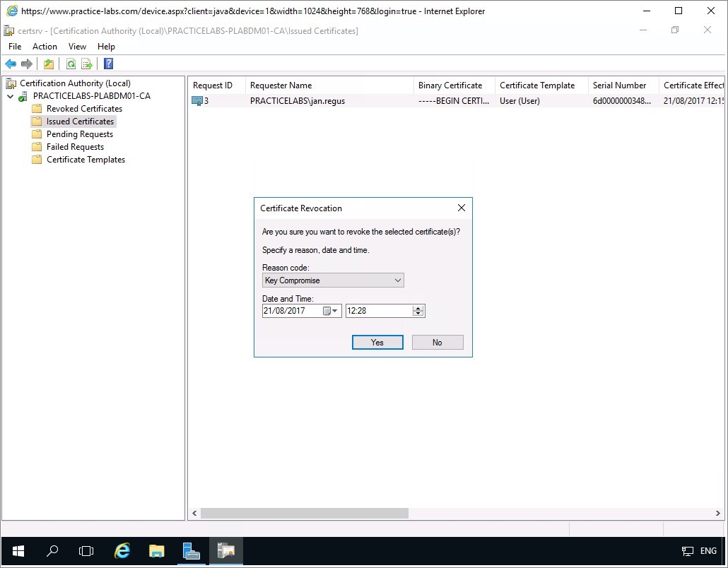Open the Help menu
Viewport: 728px width, 568px height.
tap(106, 47)
